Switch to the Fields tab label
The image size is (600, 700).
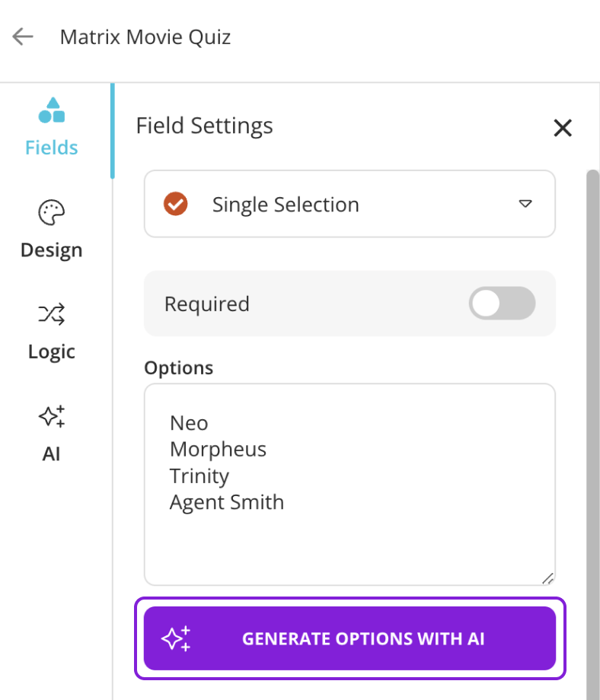(52, 148)
